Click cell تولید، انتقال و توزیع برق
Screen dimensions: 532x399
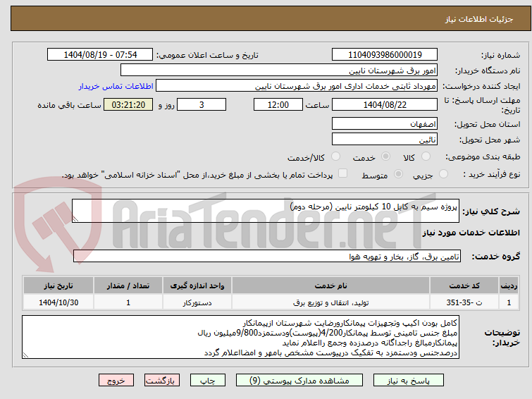[x=330, y=302]
